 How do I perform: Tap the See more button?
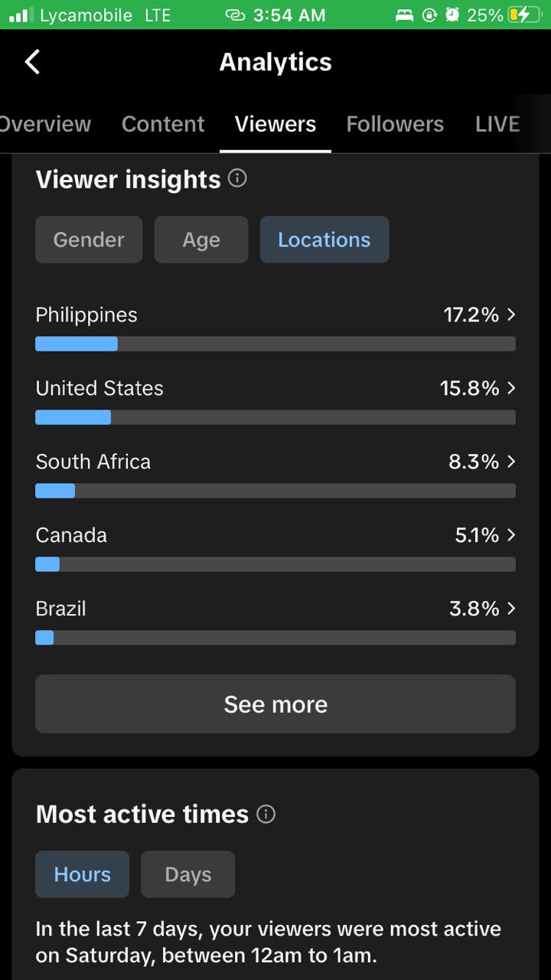pyautogui.click(x=275, y=704)
